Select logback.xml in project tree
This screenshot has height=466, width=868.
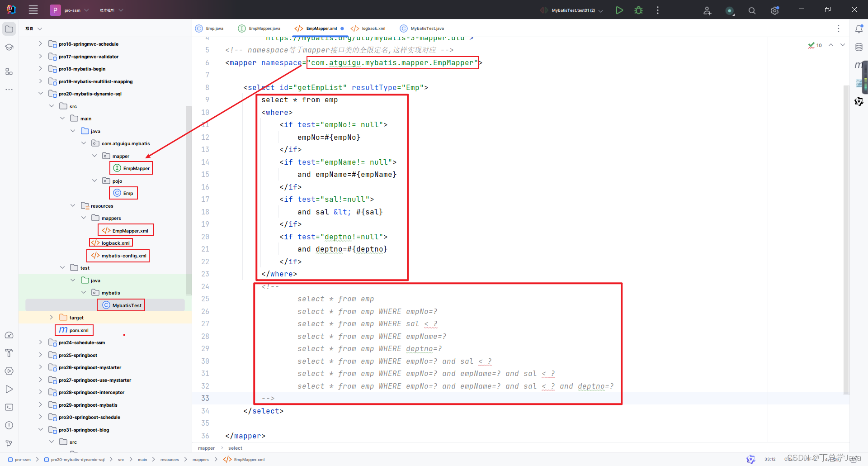(x=111, y=243)
